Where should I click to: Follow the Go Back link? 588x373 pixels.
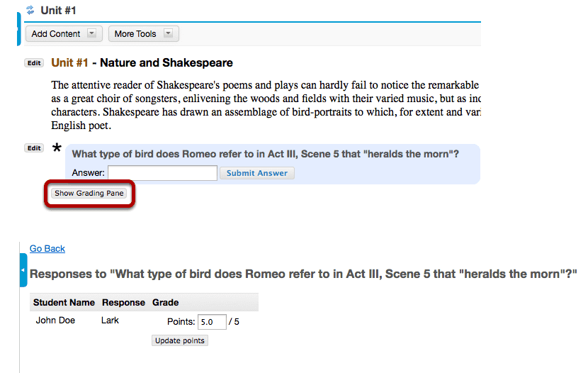[47, 248]
